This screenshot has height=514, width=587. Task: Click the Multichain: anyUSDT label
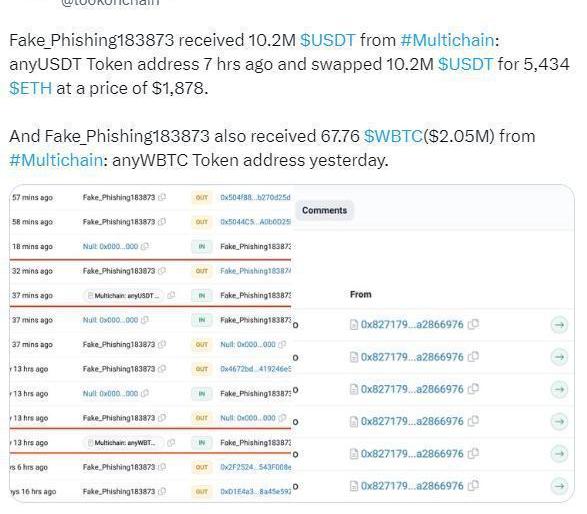point(124,296)
